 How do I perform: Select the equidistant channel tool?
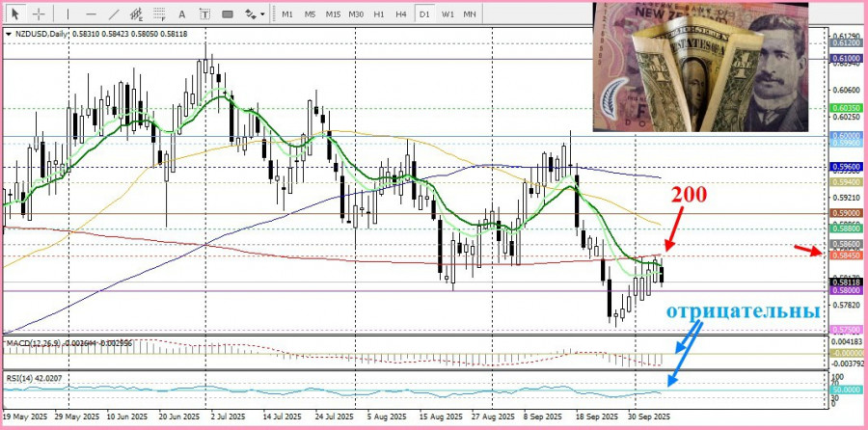(x=136, y=13)
